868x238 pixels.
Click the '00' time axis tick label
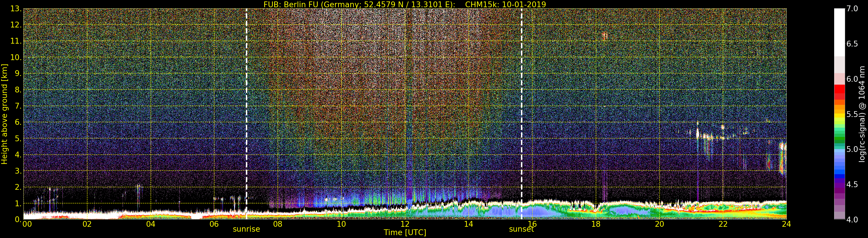pos(27,224)
